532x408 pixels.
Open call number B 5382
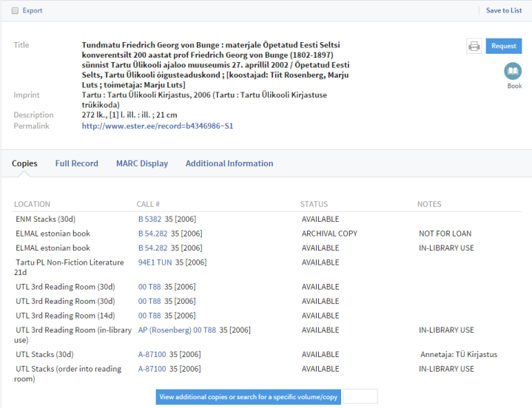coord(149,219)
